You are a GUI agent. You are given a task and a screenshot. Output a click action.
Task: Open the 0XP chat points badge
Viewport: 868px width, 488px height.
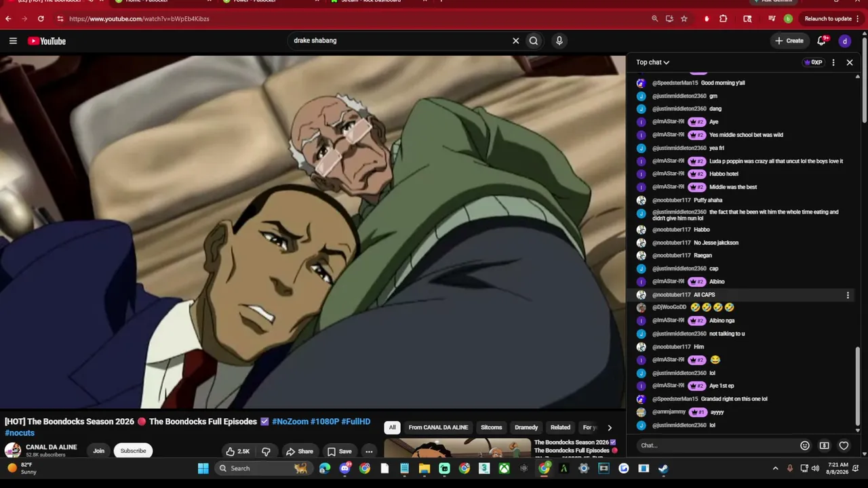click(x=813, y=62)
